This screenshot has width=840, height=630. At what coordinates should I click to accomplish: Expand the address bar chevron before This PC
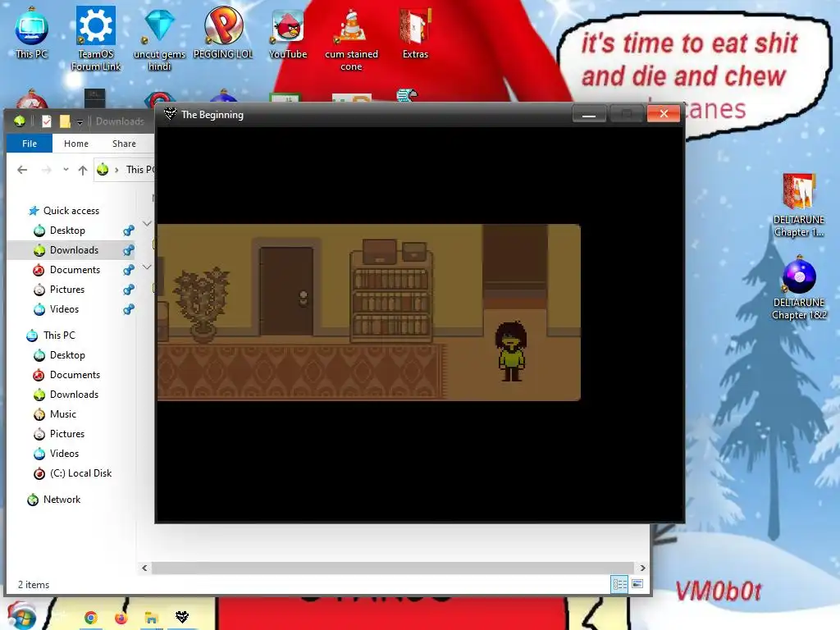pos(116,170)
